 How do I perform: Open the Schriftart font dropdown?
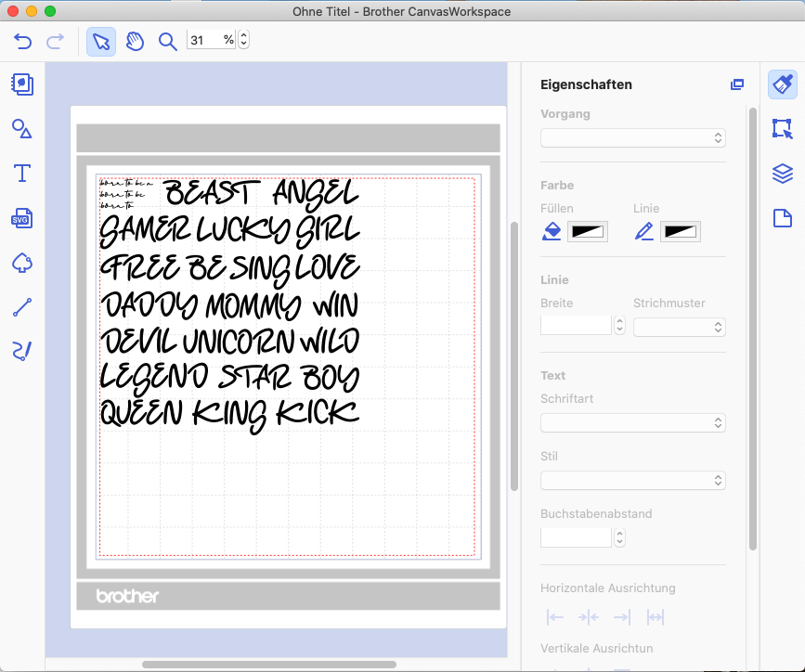(632, 422)
